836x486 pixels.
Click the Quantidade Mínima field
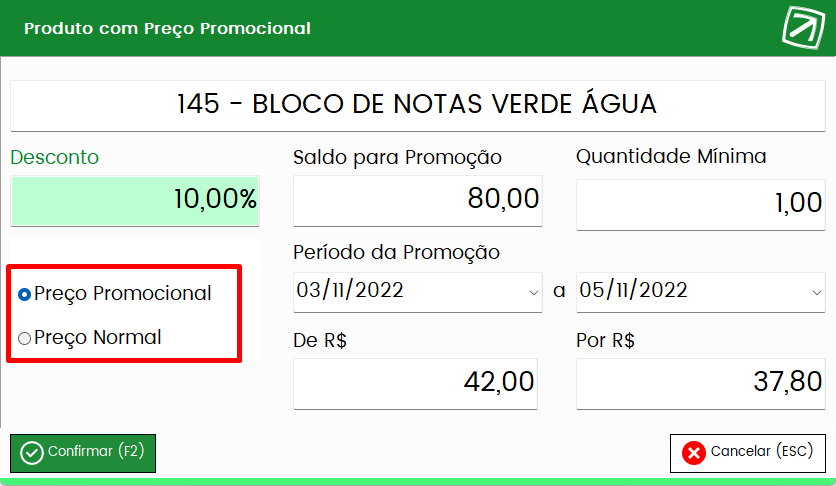tap(701, 205)
